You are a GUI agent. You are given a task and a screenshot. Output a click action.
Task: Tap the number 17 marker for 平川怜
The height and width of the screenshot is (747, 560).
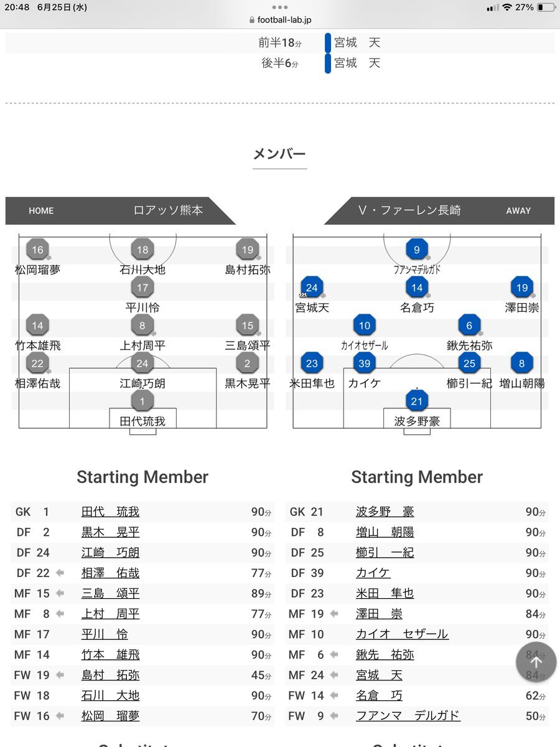pos(142,288)
